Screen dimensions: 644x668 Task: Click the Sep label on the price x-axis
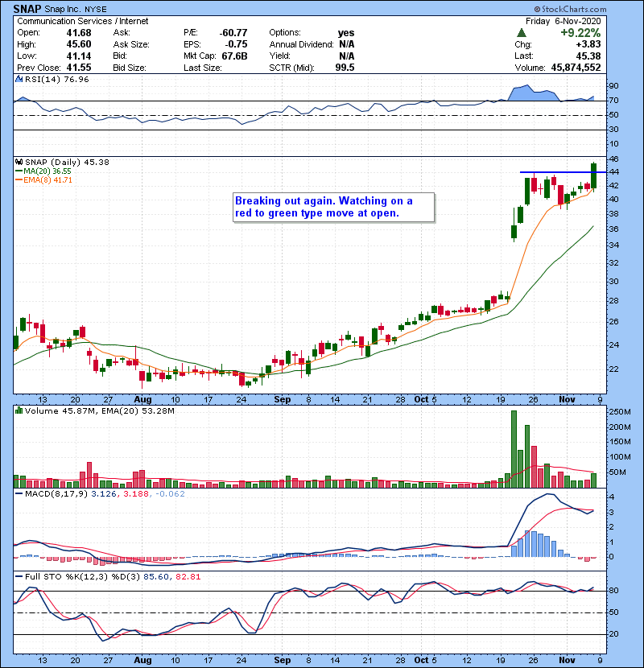coord(282,400)
